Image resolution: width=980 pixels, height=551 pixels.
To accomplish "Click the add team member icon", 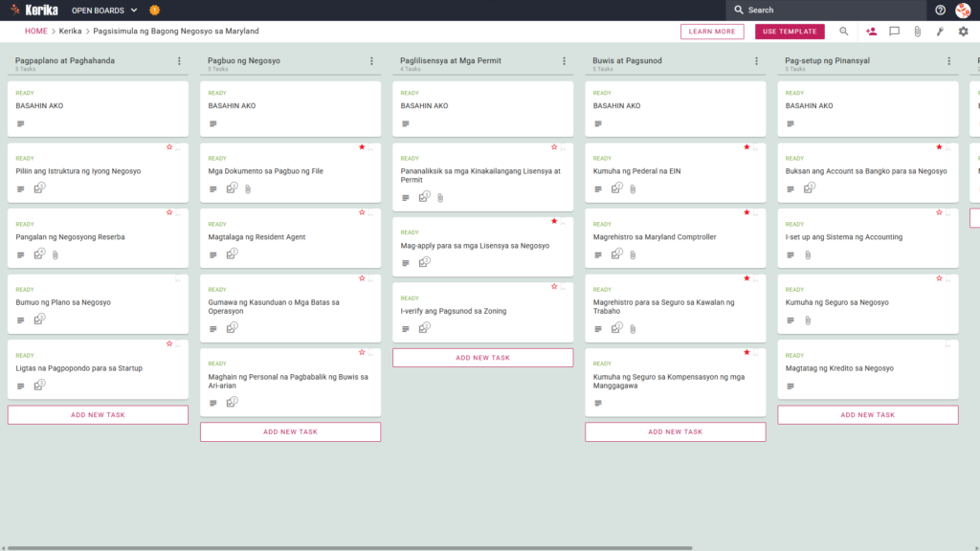I will pos(871,32).
